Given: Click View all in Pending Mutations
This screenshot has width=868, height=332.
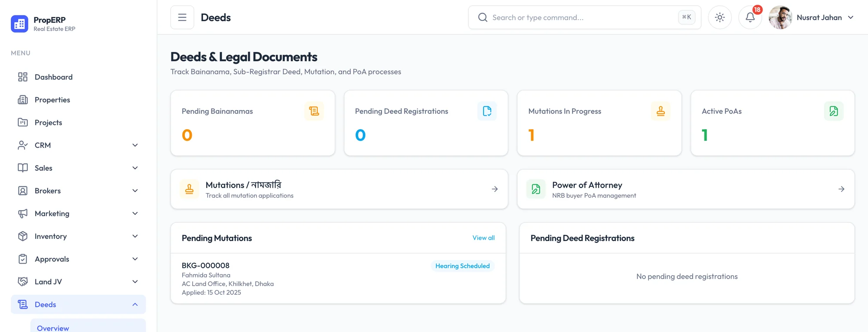Looking at the screenshot, I should [483, 238].
